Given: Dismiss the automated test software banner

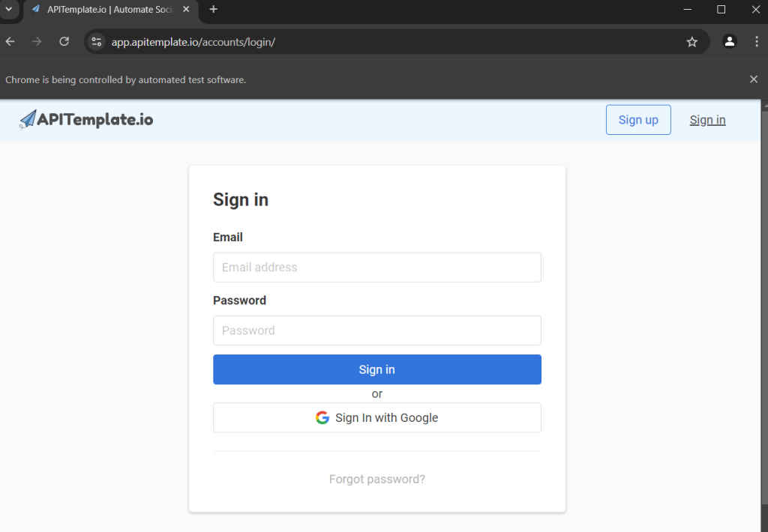Looking at the screenshot, I should click(x=753, y=79).
